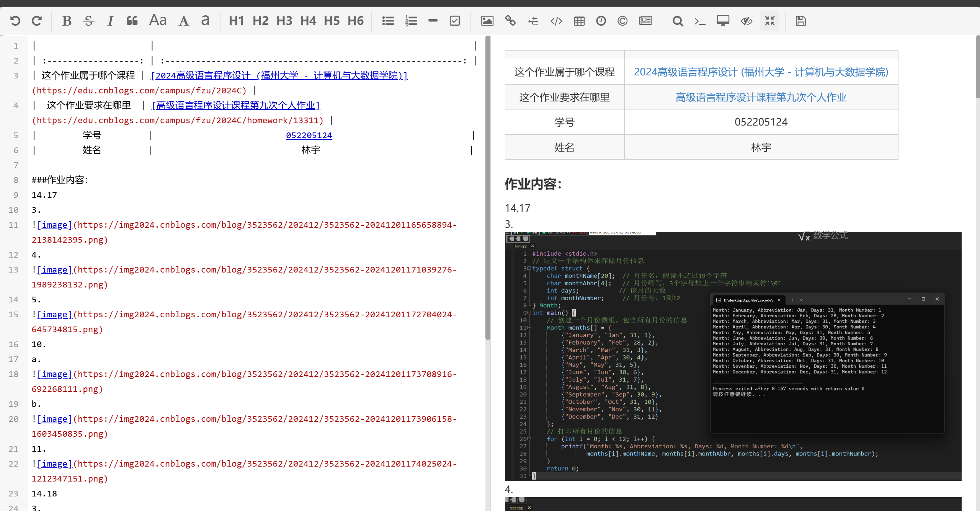
Task: Click the [image] link on editor line 20
Action: [55, 419]
